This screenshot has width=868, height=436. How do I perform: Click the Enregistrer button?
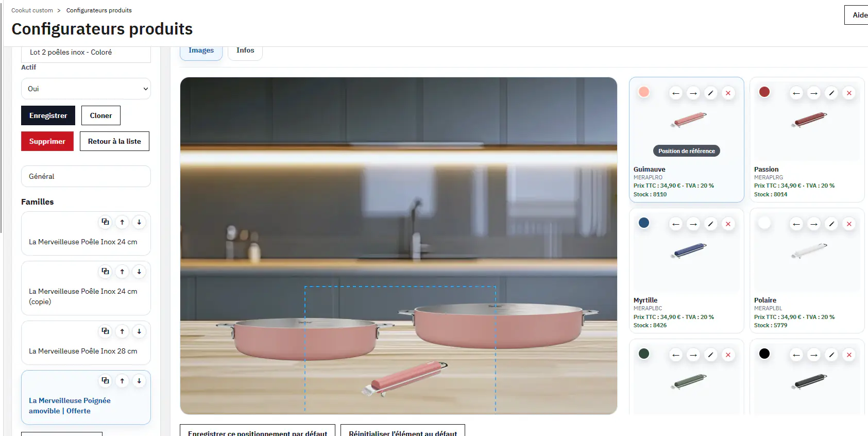coord(48,115)
